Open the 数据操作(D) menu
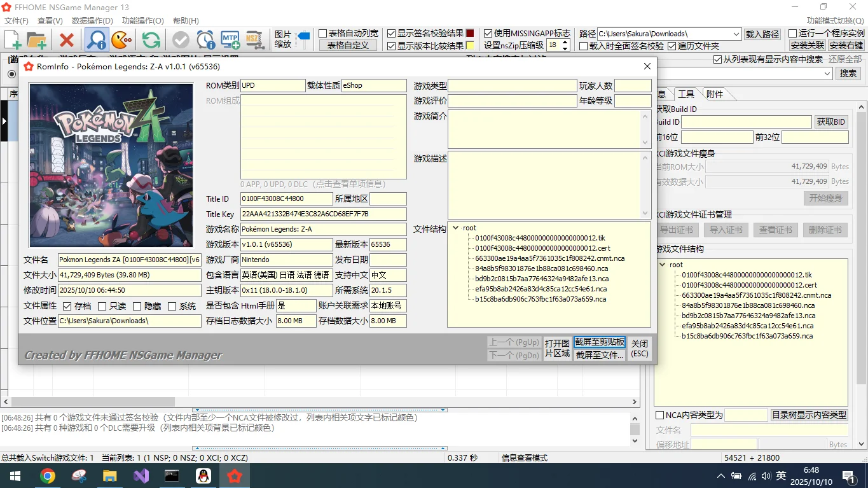This screenshot has width=868, height=488. [x=92, y=20]
